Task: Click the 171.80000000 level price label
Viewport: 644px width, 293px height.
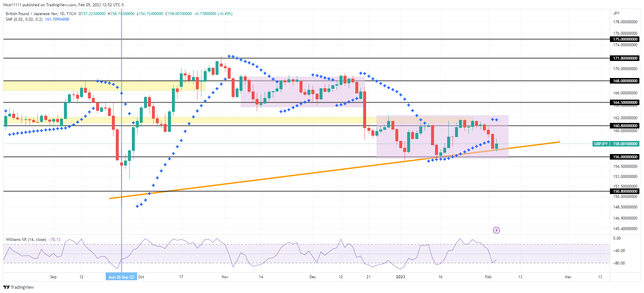Action: pos(625,58)
